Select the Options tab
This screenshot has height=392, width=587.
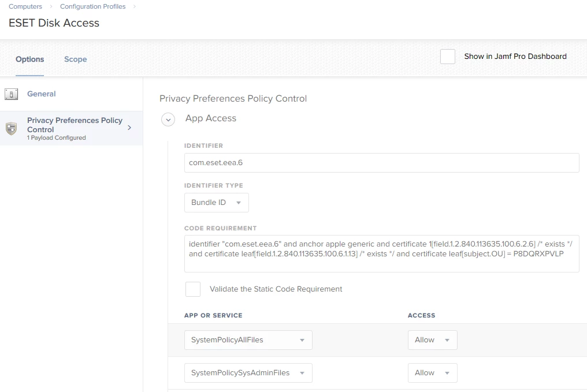[30, 59]
